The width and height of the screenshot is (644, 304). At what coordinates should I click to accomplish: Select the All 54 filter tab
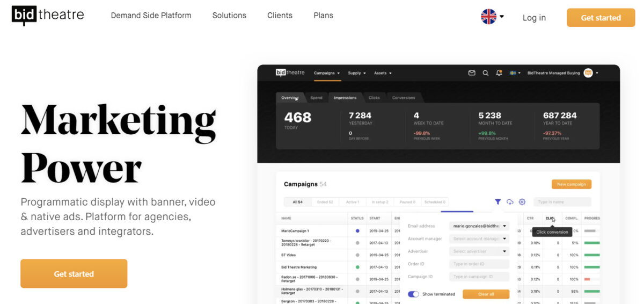(297, 202)
